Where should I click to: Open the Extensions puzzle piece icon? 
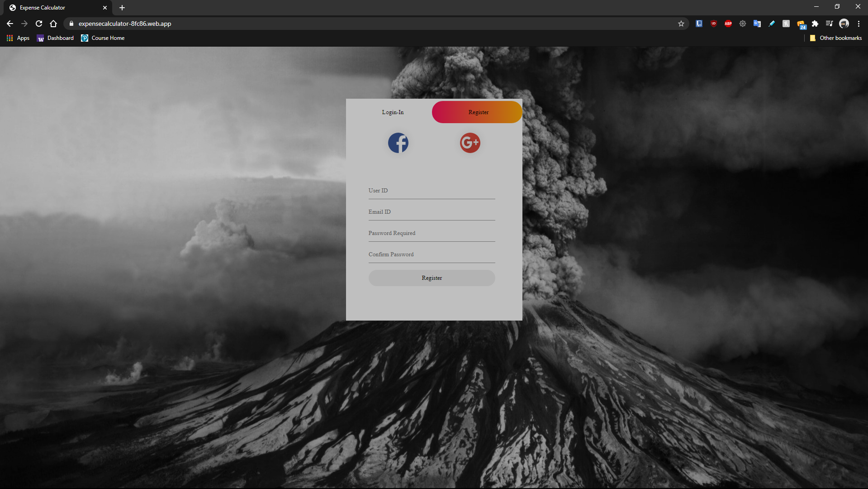point(815,24)
